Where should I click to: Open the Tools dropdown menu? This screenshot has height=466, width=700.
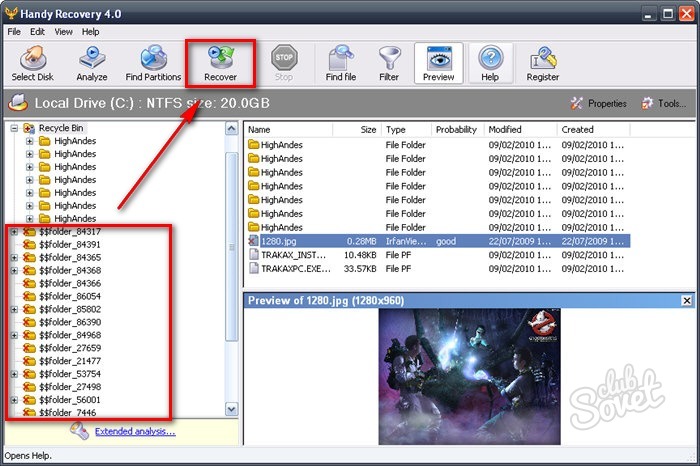point(663,103)
